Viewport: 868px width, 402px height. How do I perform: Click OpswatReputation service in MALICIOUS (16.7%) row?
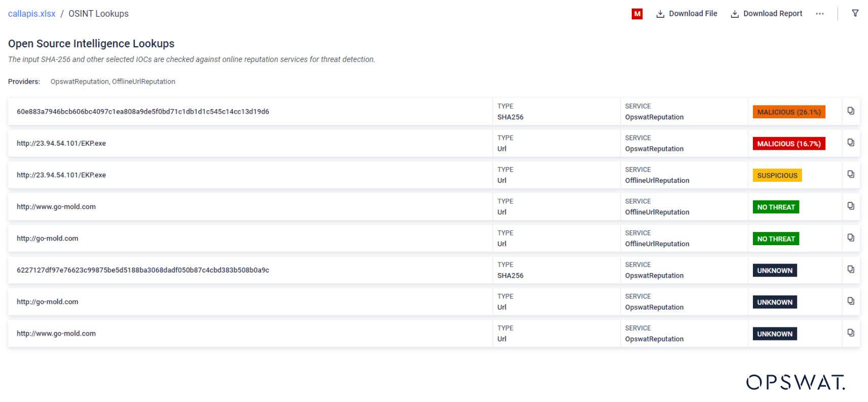tap(654, 149)
